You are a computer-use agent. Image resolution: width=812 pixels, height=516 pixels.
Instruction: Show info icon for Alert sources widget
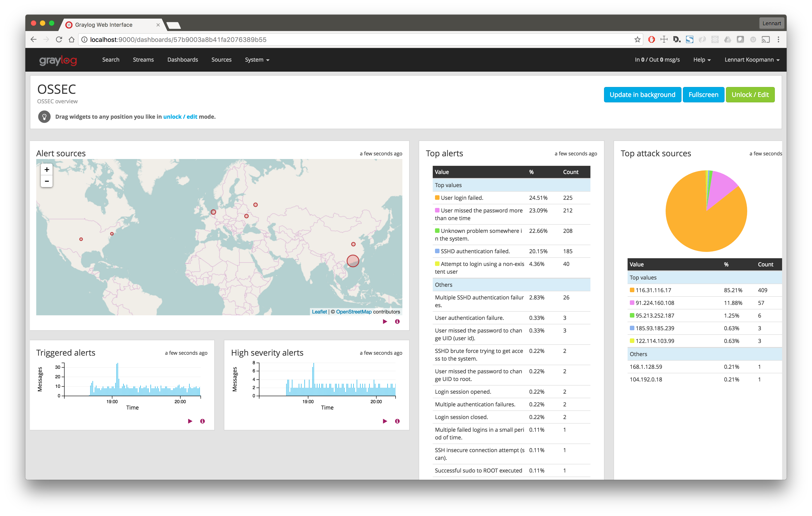click(x=397, y=321)
